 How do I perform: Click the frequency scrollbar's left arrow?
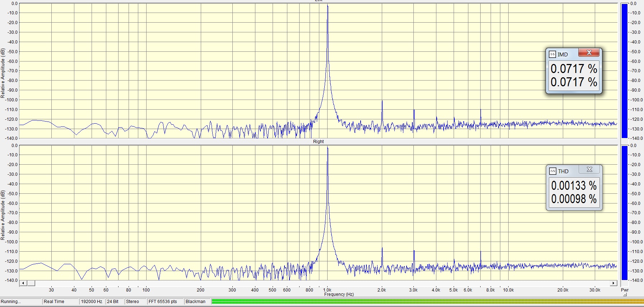pos(23,283)
